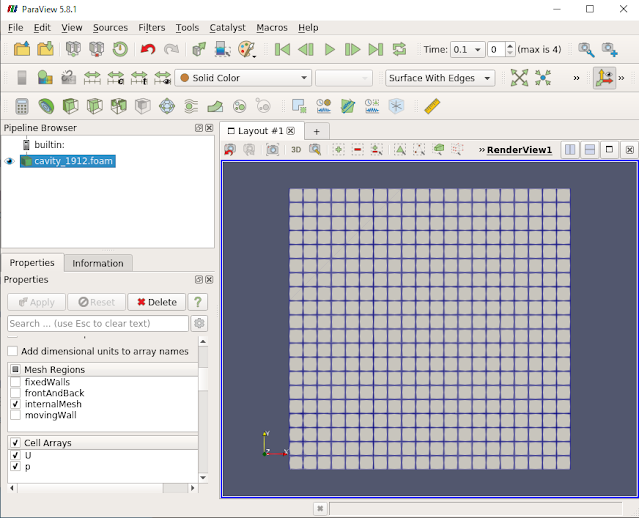Apply the Contour filter
Image resolution: width=639 pixels, height=518 pixels.
click(46, 106)
